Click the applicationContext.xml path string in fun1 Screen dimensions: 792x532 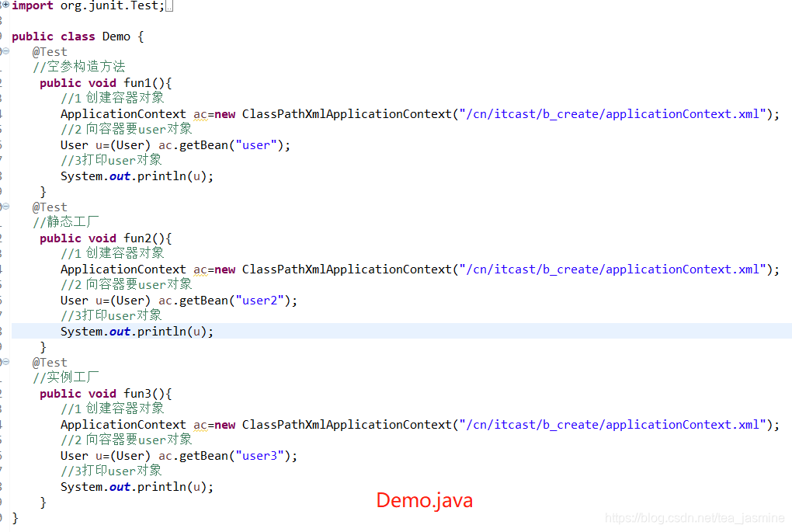click(612, 114)
